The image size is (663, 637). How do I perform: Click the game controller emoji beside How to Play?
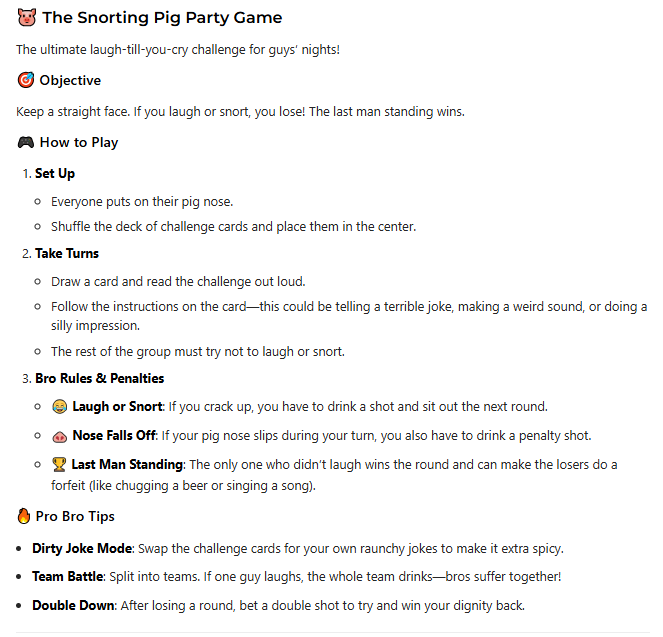(x=26, y=142)
